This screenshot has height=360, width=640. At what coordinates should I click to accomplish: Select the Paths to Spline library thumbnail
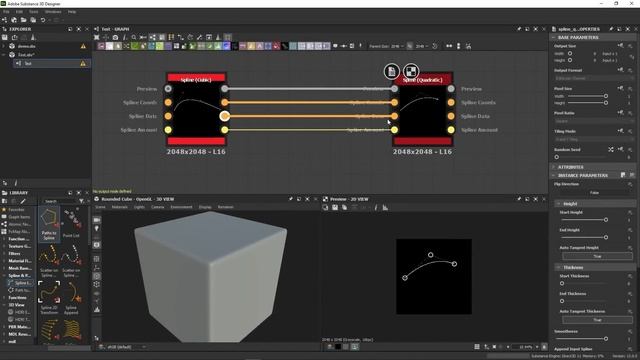point(49,223)
